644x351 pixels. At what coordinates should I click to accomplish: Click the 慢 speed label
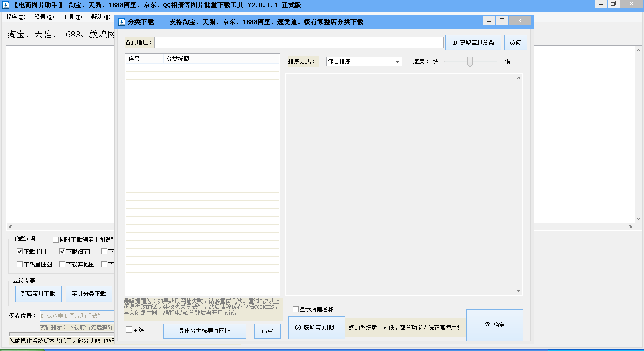pos(508,61)
